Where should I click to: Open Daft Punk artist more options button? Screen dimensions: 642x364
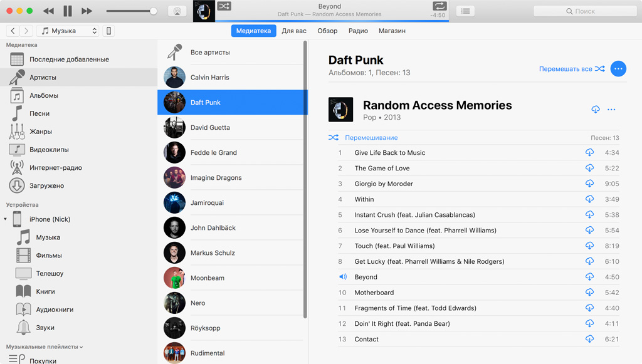pyautogui.click(x=618, y=69)
